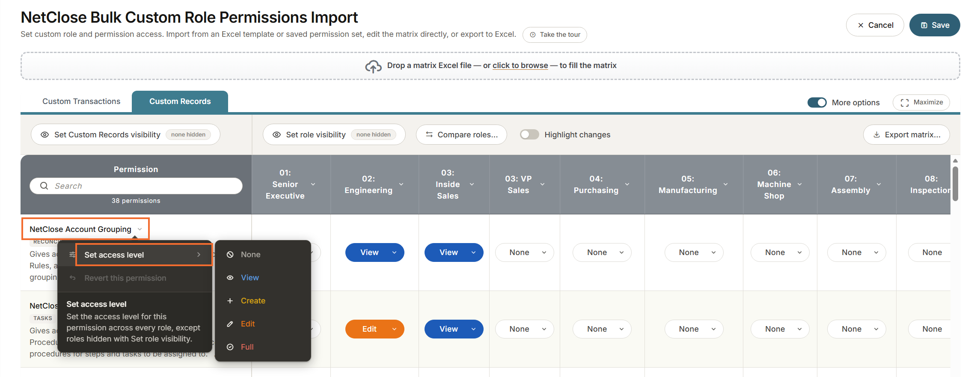Click Revert this permission menu item
The image size is (980, 377).
click(x=135, y=278)
